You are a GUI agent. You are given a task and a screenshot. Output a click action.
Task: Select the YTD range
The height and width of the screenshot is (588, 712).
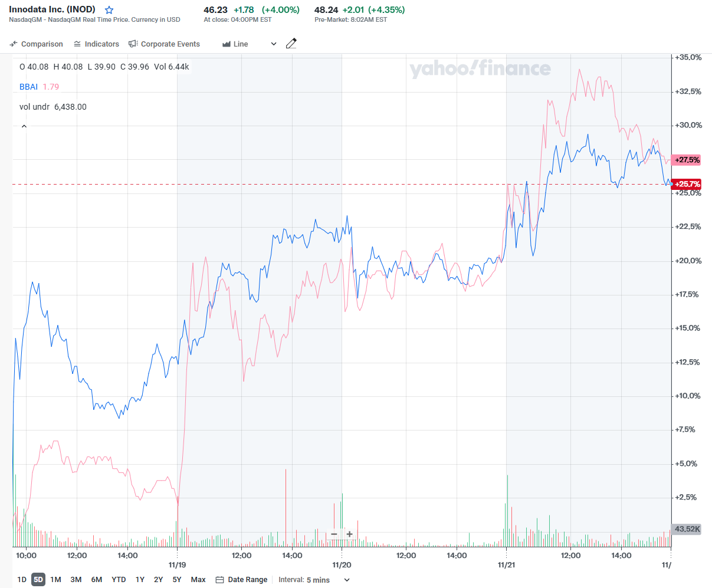pos(119,580)
